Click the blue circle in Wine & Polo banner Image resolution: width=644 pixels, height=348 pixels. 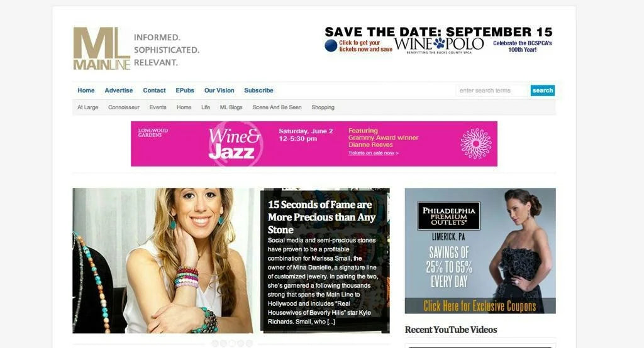331,46
